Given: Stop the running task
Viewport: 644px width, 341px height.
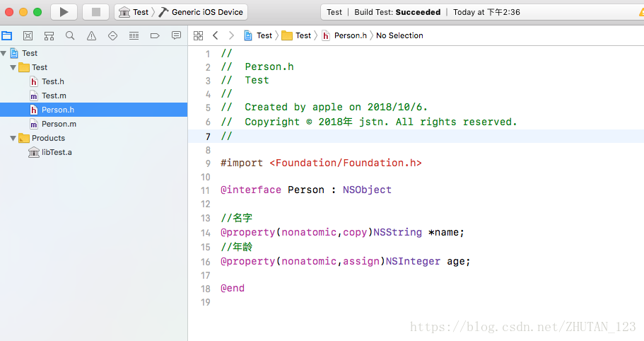Looking at the screenshot, I should [x=95, y=12].
